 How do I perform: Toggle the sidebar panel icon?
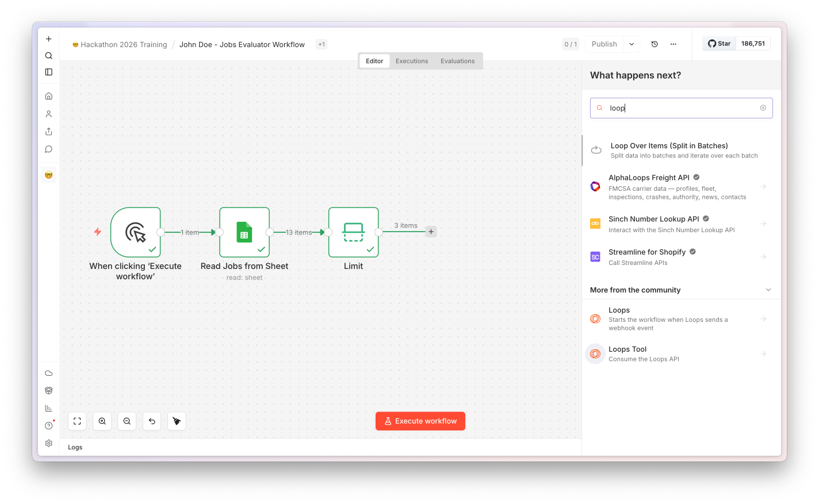click(49, 72)
